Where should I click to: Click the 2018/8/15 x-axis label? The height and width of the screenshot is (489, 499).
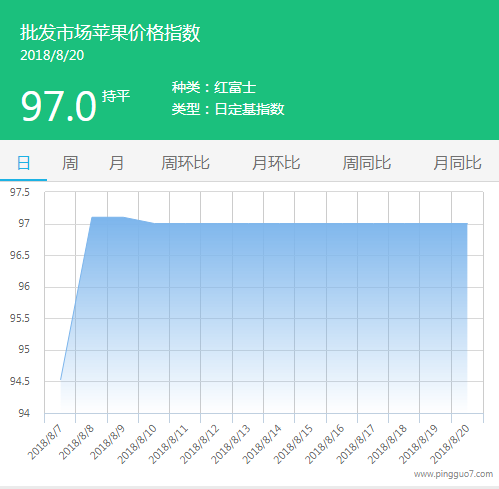coord(293,445)
